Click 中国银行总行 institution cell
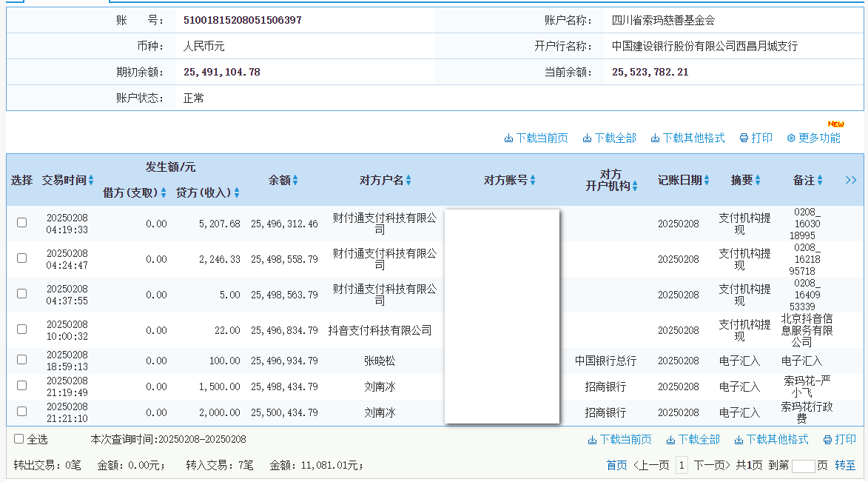This screenshot has width=868, height=482. (605, 361)
